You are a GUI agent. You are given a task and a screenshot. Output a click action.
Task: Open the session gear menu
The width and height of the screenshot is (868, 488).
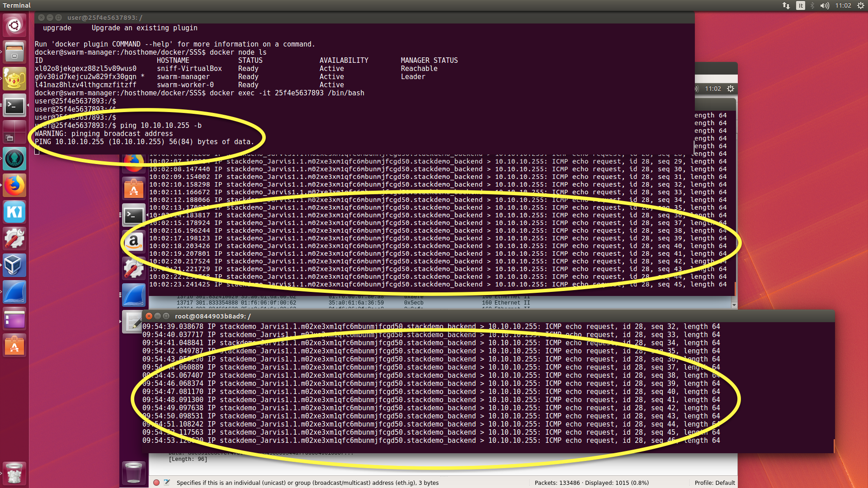pos(861,5)
